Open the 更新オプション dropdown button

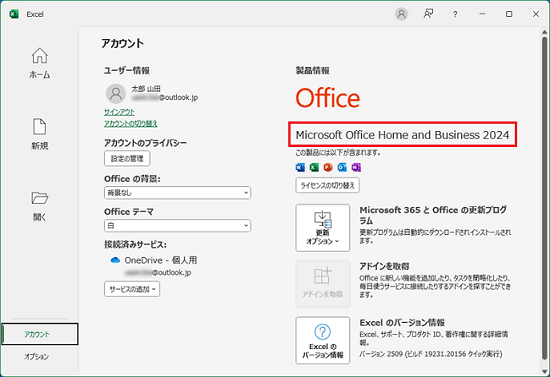323,228
